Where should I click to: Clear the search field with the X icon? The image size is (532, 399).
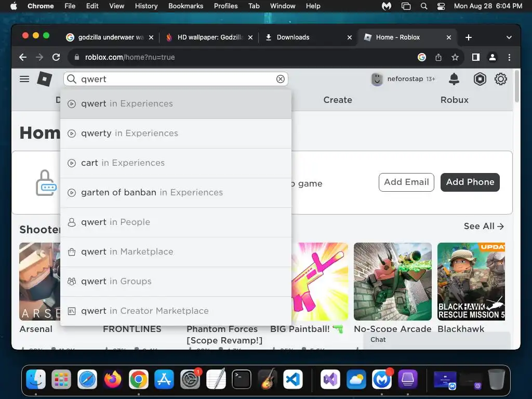pyautogui.click(x=280, y=79)
